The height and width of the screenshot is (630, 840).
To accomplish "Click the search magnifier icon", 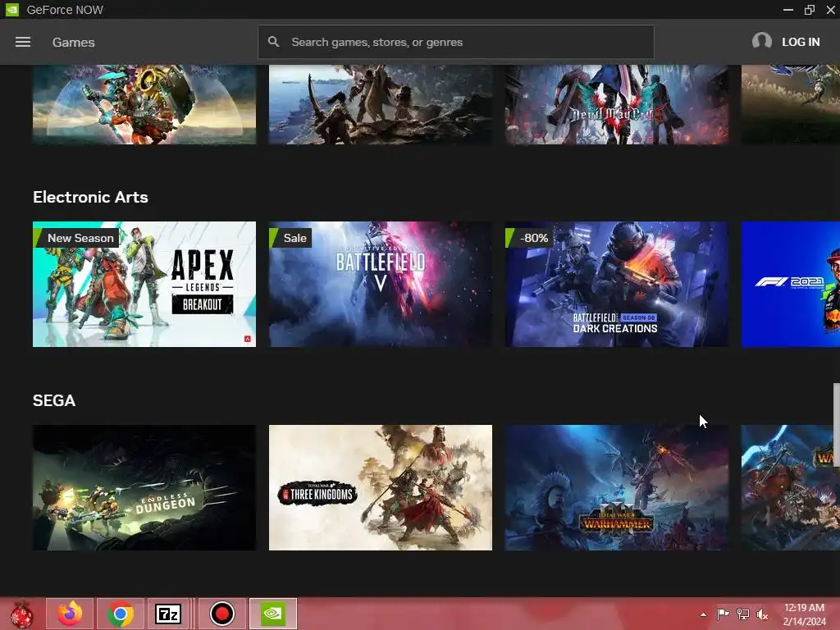I will coord(274,42).
